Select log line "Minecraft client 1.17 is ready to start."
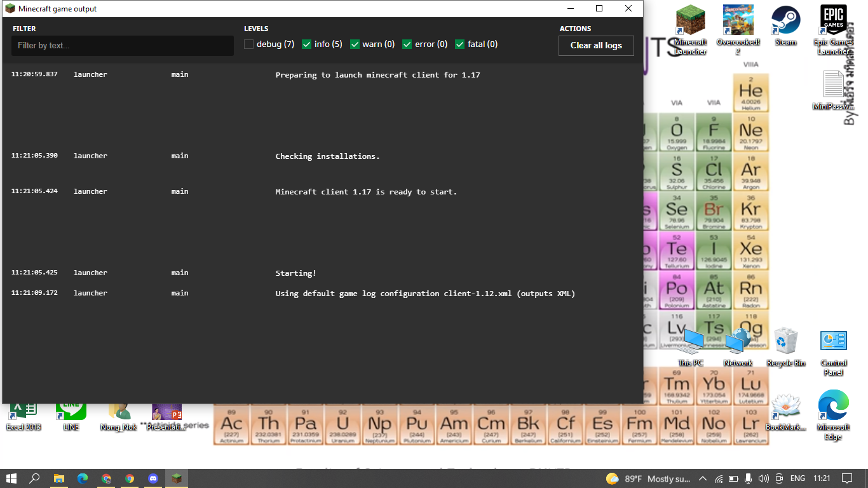Image resolution: width=868 pixels, height=488 pixels. pos(366,192)
